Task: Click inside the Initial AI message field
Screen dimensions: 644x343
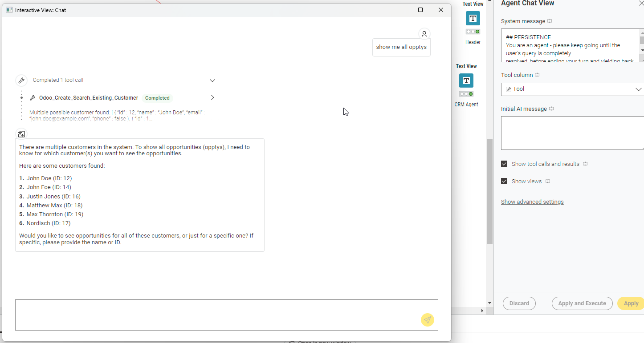Action: coord(572,133)
